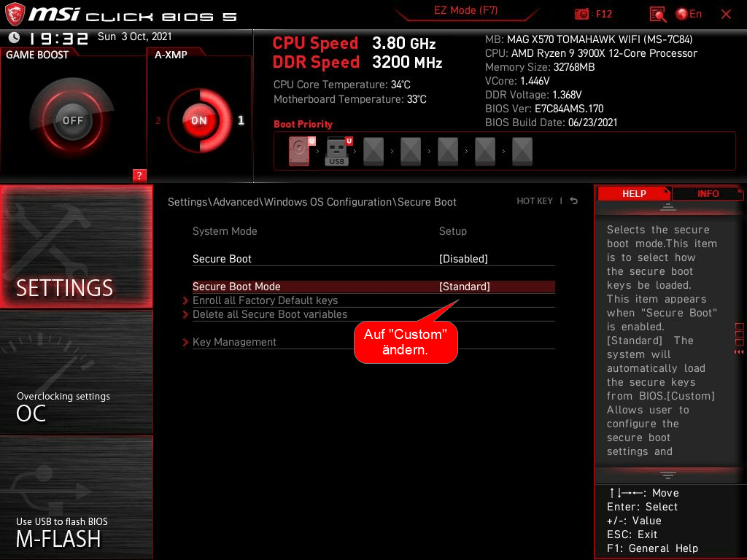Open the GAME BOOST help question mark

(x=139, y=175)
